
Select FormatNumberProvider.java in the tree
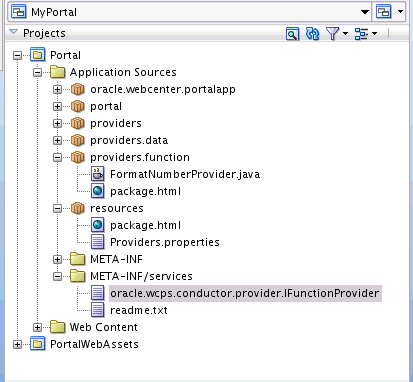point(185,174)
